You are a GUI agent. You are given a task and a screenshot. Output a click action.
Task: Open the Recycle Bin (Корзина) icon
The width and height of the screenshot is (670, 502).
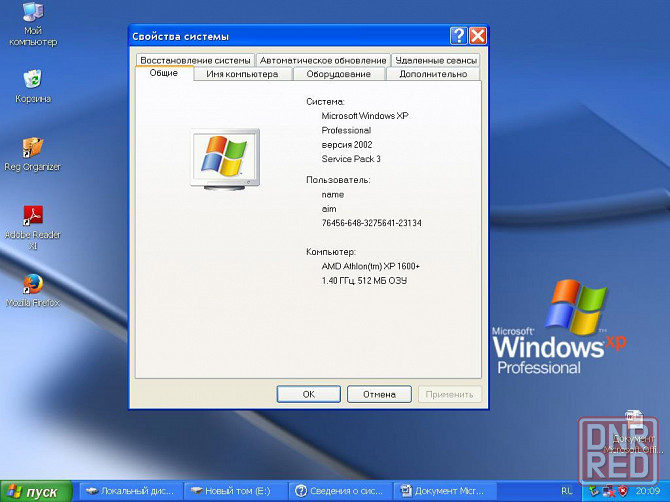33,85
